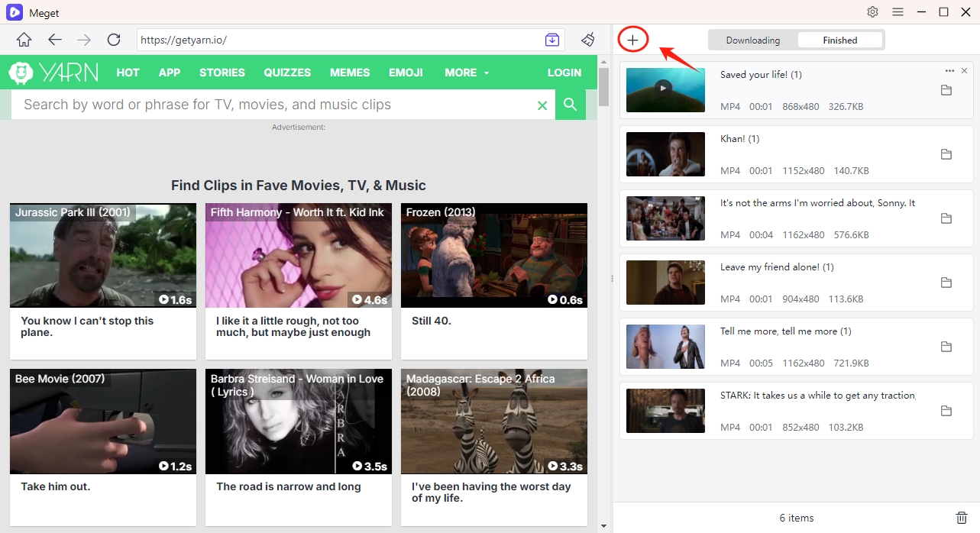Viewport: 980px width, 533px height.
Task: Click the LOGIN link on Yarn
Action: pyautogui.click(x=564, y=73)
